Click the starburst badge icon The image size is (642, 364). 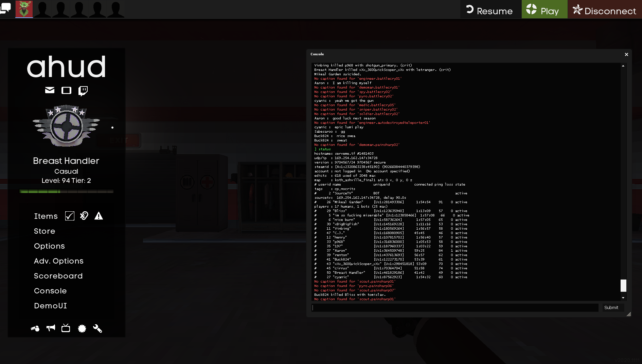[82, 328]
